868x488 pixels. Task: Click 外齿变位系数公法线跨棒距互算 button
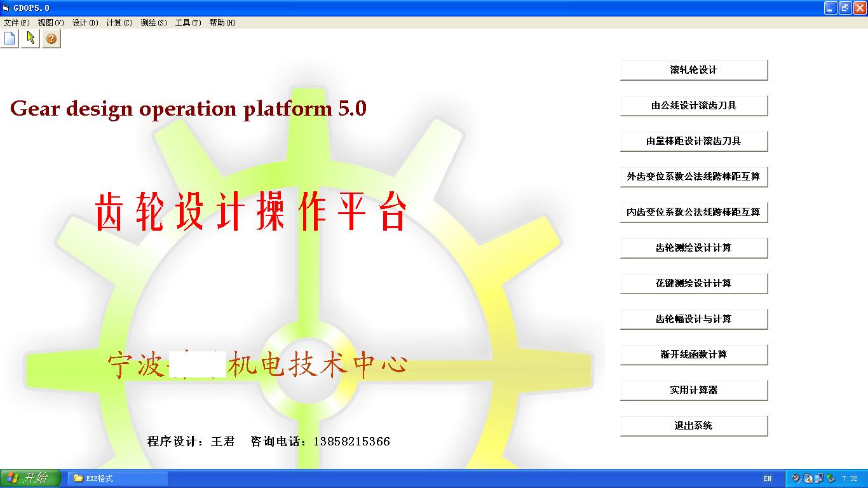point(694,177)
